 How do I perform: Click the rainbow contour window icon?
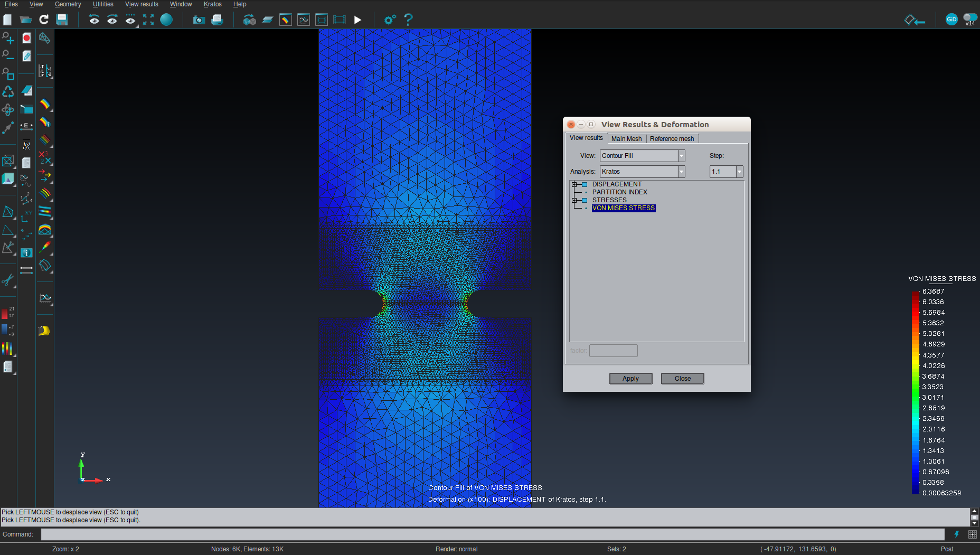click(285, 20)
